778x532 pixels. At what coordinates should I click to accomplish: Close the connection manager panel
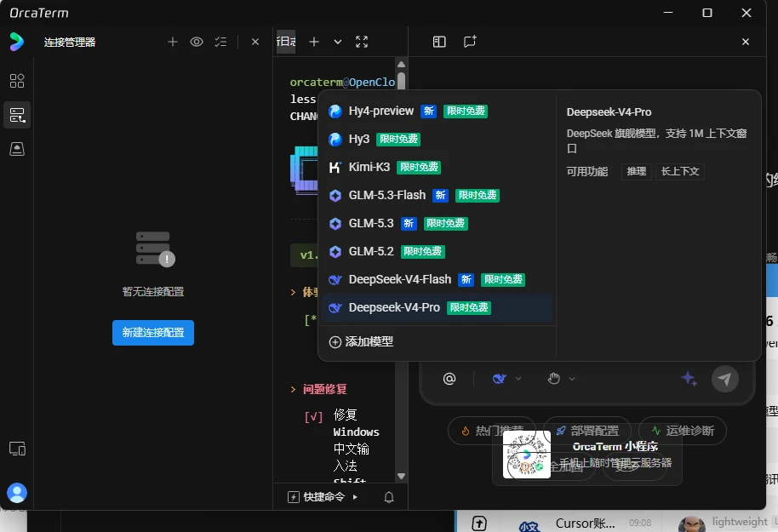(x=255, y=42)
